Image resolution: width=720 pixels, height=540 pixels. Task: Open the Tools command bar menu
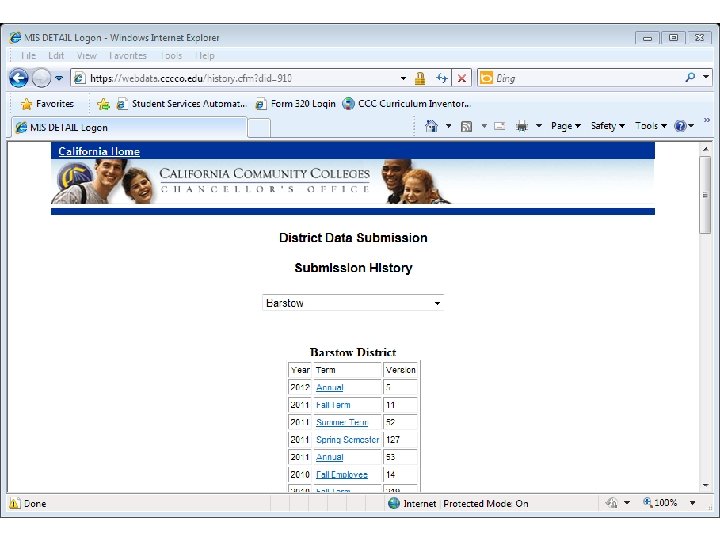(x=651, y=126)
